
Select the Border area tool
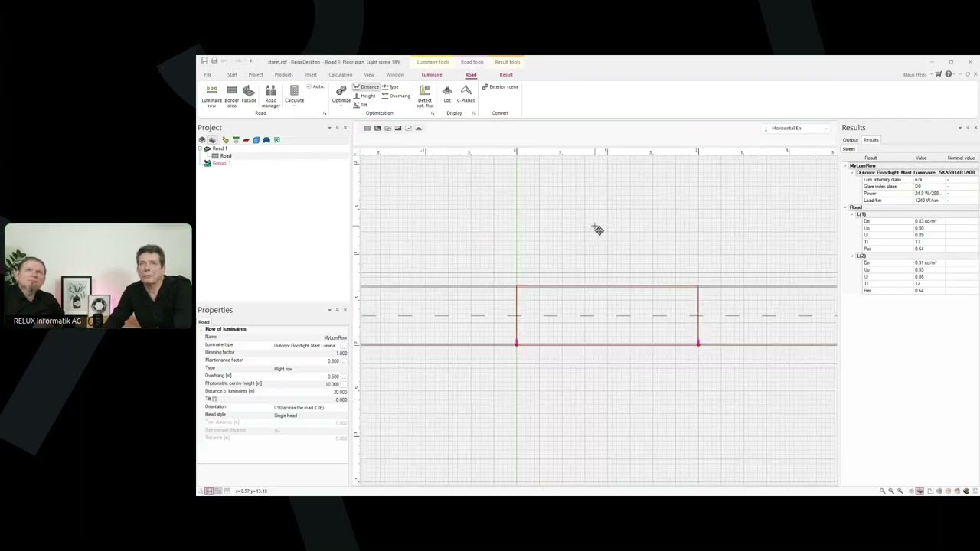click(x=231, y=96)
